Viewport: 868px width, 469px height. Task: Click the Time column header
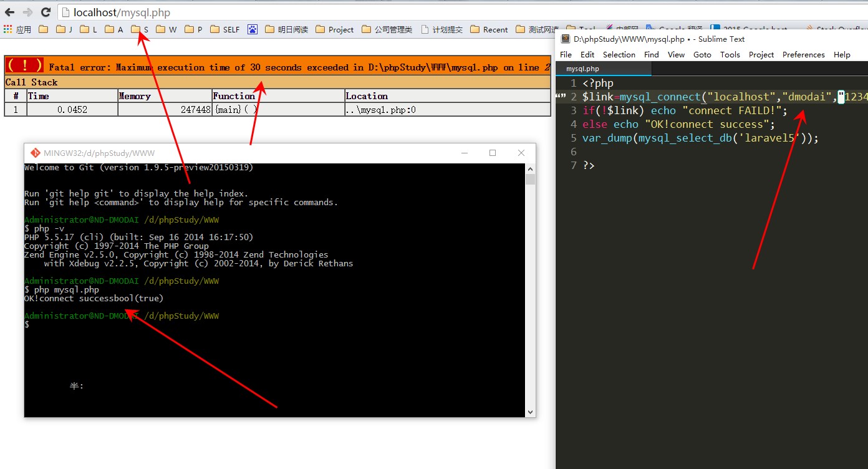coord(72,96)
